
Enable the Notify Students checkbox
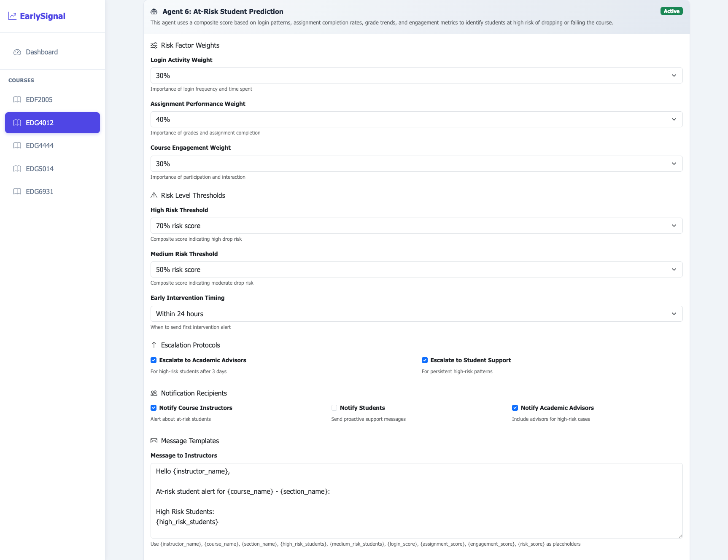334,408
